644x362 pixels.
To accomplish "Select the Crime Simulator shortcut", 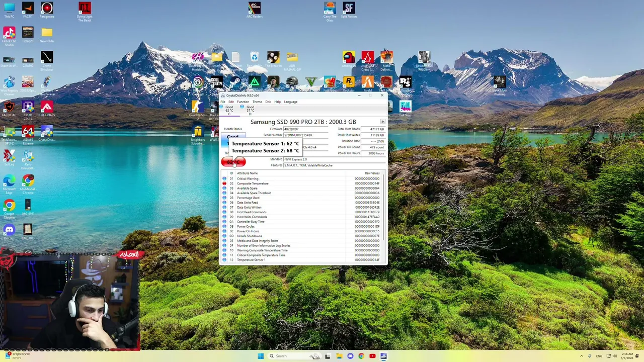I will pos(47,61).
